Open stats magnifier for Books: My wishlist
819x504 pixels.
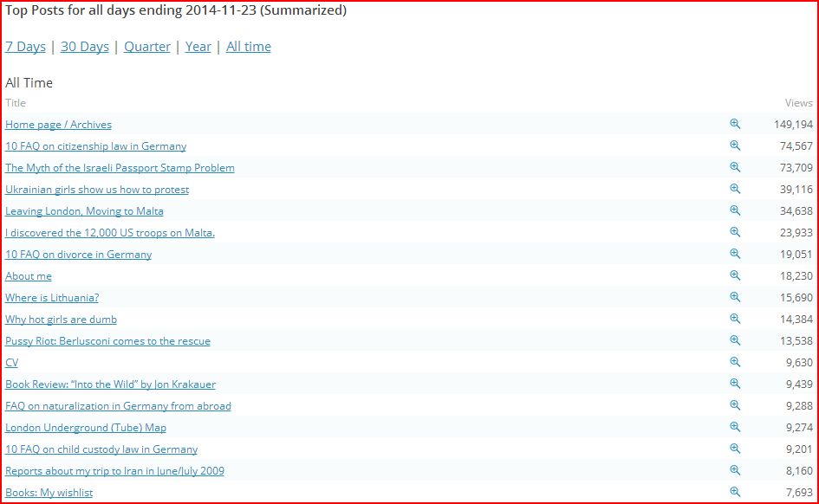coord(735,493)
